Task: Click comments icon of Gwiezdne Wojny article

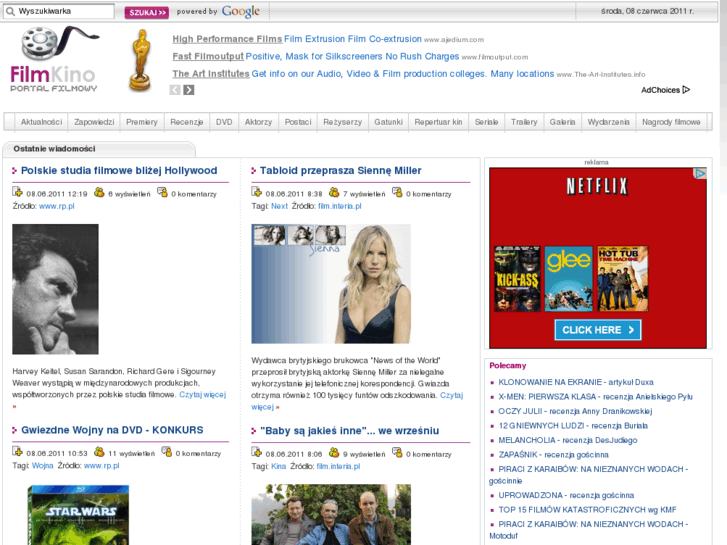Action: (x=166, y=451)
